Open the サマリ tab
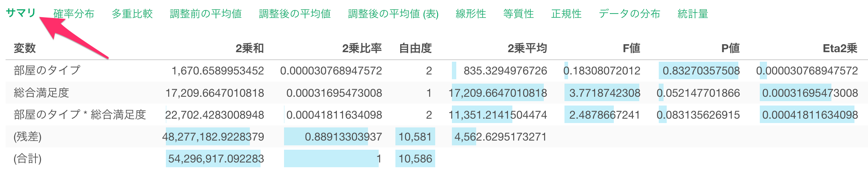The width and height of the screenshot is (868, 176). (21, 13)
